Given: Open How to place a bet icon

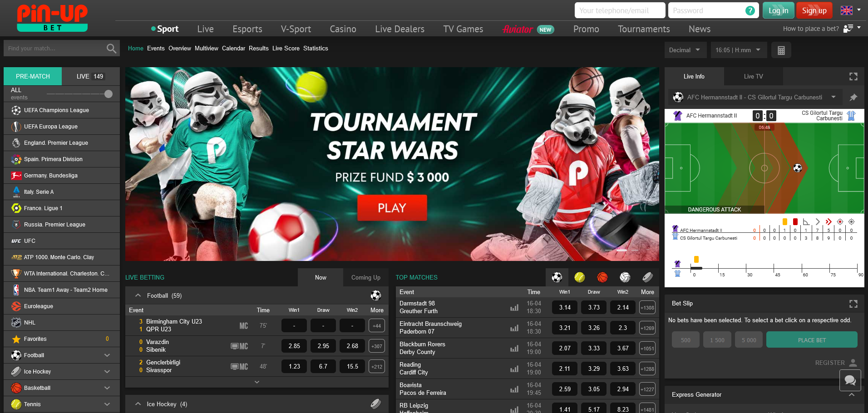Looking at the screenshot, I should [848, 29].
